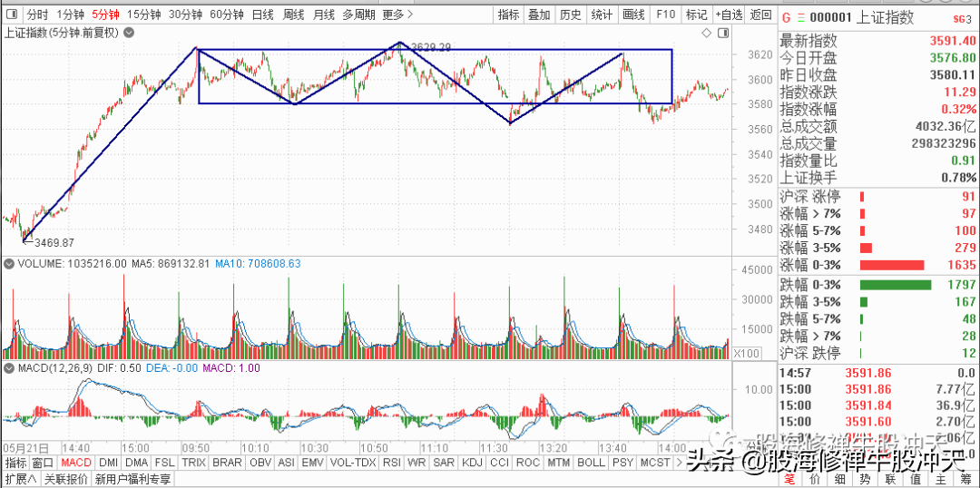Image resolution: width=980 pixels, height=488 pixels.
Task: Switch to the 分时 intraday view
Action: click(x=37, y=15)
